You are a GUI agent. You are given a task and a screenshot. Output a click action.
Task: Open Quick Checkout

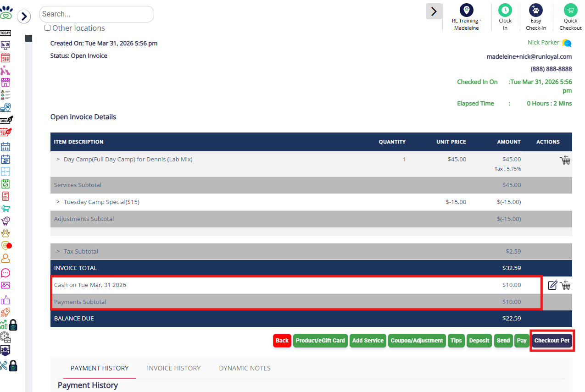pyautogui.click(x=570, y=17)
